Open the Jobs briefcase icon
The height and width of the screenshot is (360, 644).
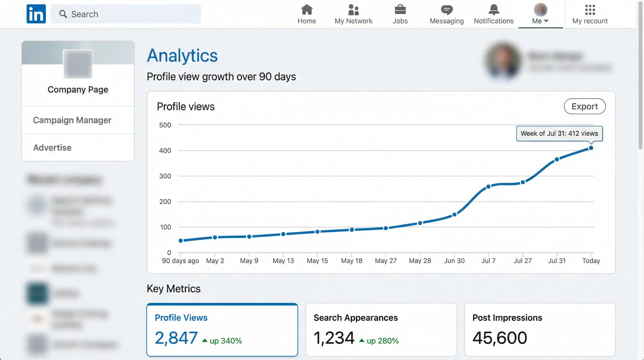coord(400,10)
